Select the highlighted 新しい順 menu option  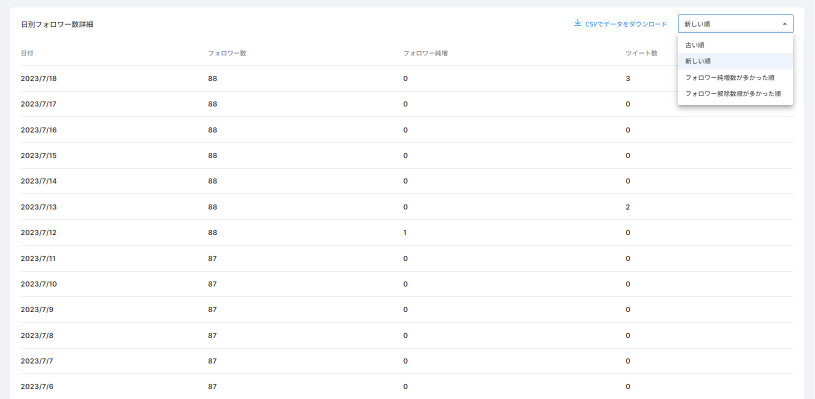coord(735,61)
